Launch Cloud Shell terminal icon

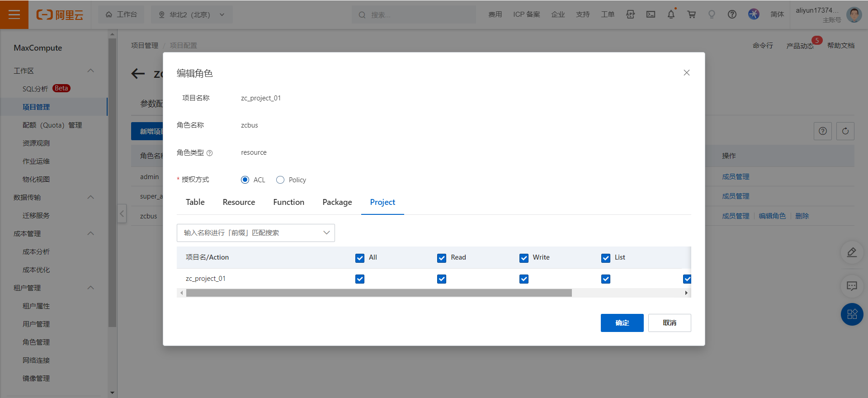coord(651,14)
